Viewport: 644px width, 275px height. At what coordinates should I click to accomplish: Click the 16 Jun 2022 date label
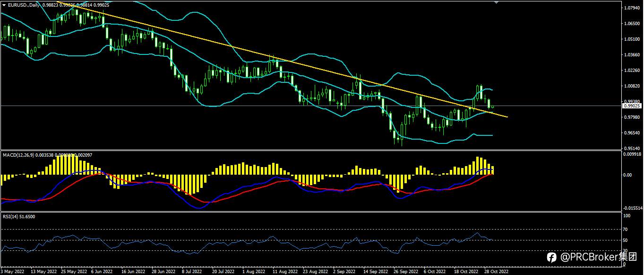(x=133, y=272)
